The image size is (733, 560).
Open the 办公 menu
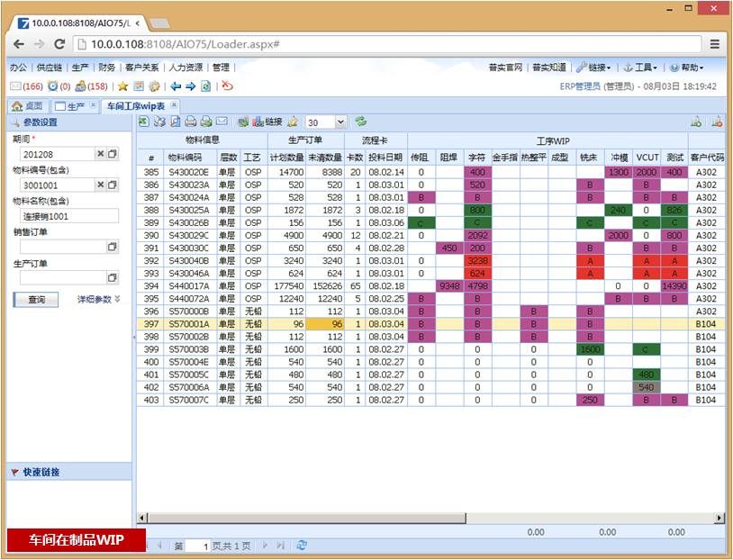coord(18,68)
